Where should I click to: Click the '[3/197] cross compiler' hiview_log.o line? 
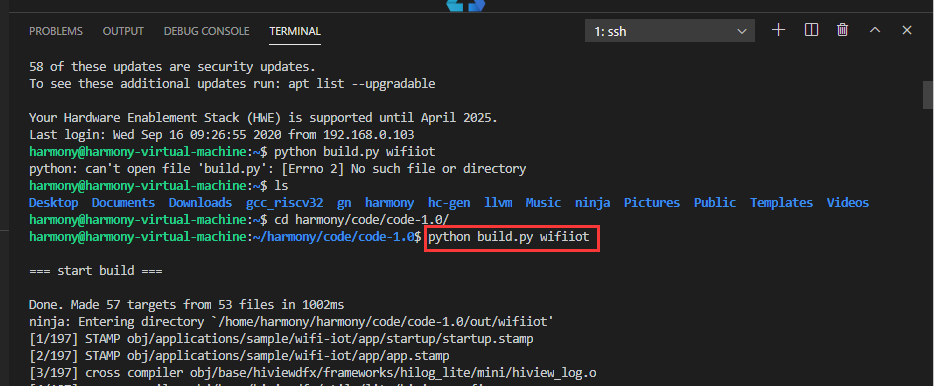[x=313, y=373]
